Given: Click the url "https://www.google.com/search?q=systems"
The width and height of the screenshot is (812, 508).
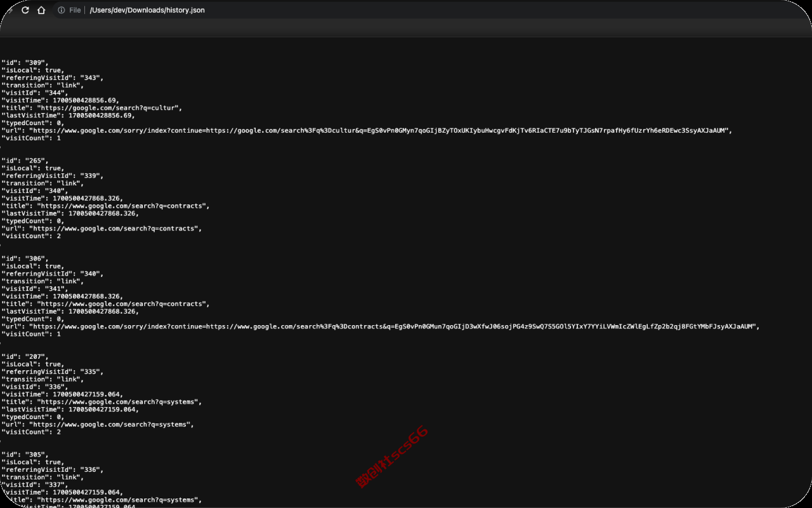Looking at the screenshot, I should (111, 425).
